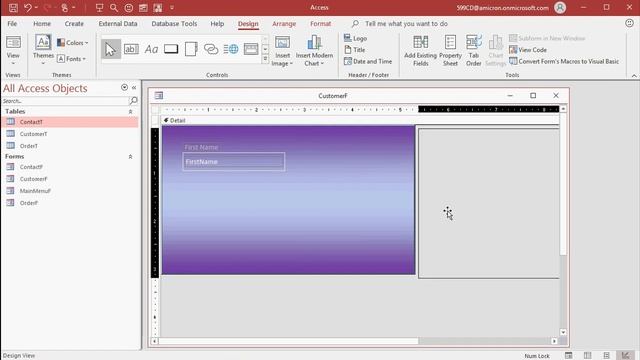Screen dimensions: 640x360
Task: Open the Print Preview search icon in quick access
Action: [114, 7]
